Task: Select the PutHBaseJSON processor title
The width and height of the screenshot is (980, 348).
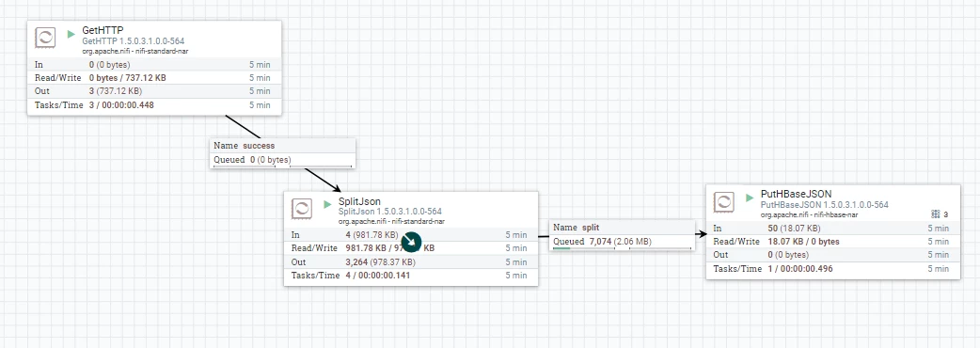Action: 797,195
